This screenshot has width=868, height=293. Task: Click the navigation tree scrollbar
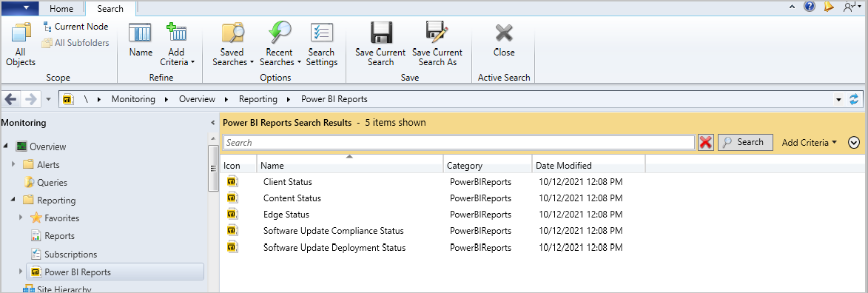pyautogui.click(x=213, y=168)
